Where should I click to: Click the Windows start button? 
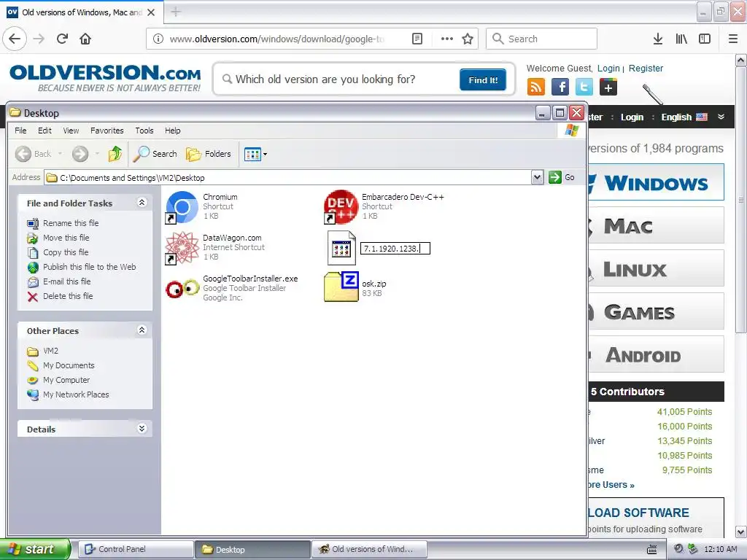click(35, 549)
